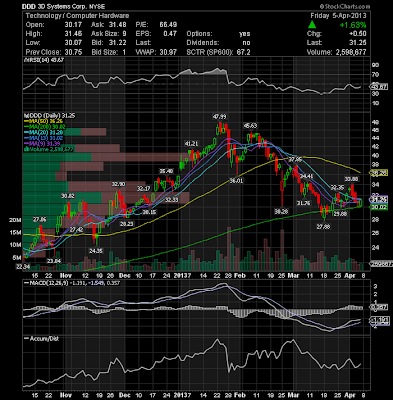393x400 pixels.
Task: Click the DDD ticker symbol in the title
Action: click(29, 6)
